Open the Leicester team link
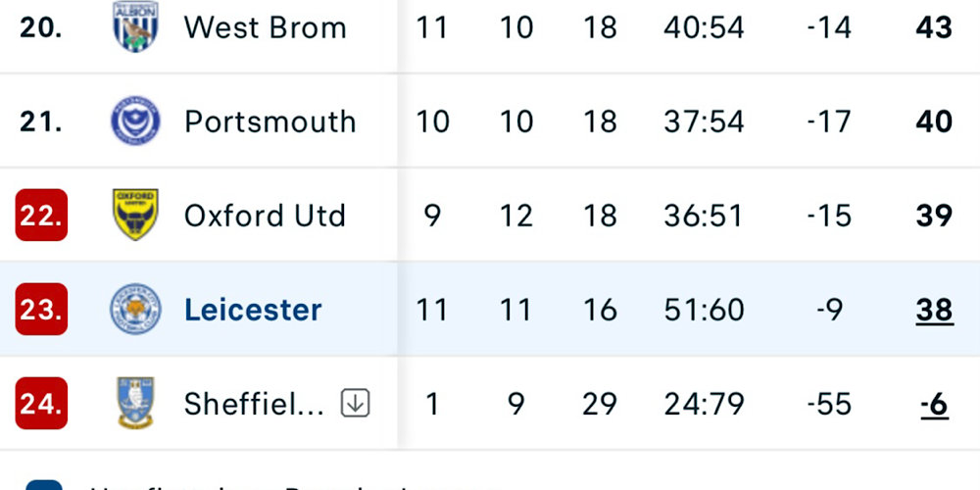 pos(253,310)
